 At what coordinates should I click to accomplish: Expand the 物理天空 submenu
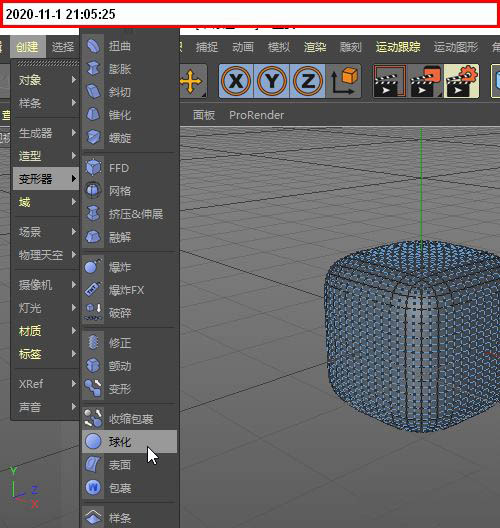coord(46,255)
